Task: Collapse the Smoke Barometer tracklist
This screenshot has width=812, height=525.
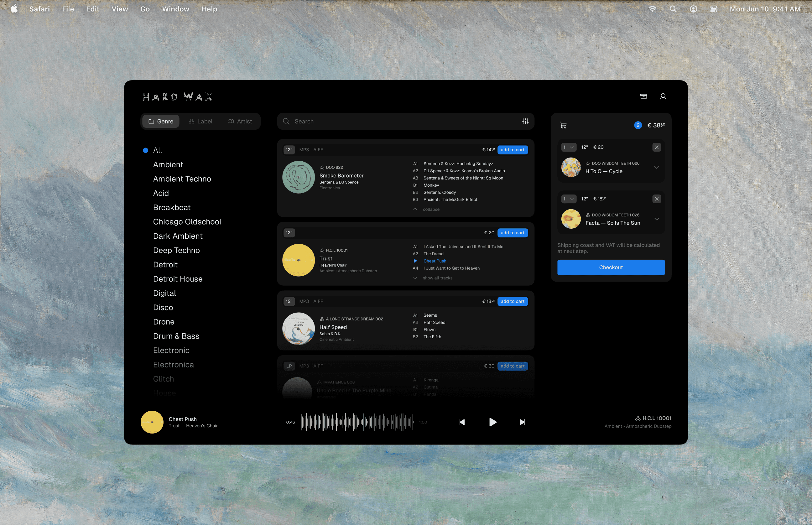Action: [430, 209]
